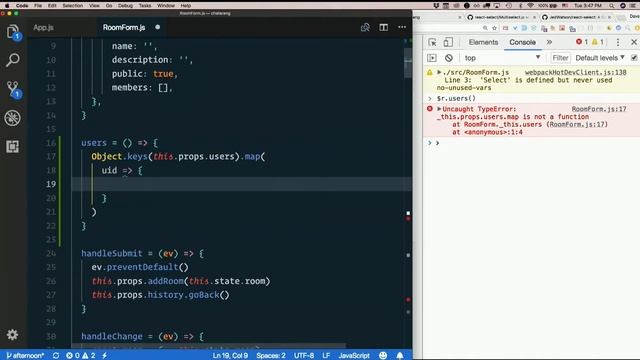Screen dimensions: 640x360
Task: Open RoomForm.js:17 link at right of error
Action: (599, 109)
